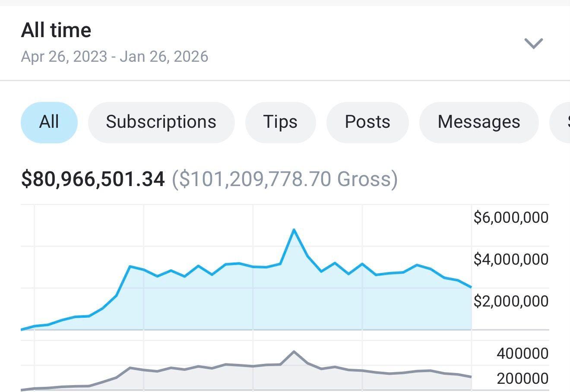Image resolution: width=570 pixels, height=392 pixels.
Task: Click the $2,000,000 axis label
Action: (x=511, y=301)
